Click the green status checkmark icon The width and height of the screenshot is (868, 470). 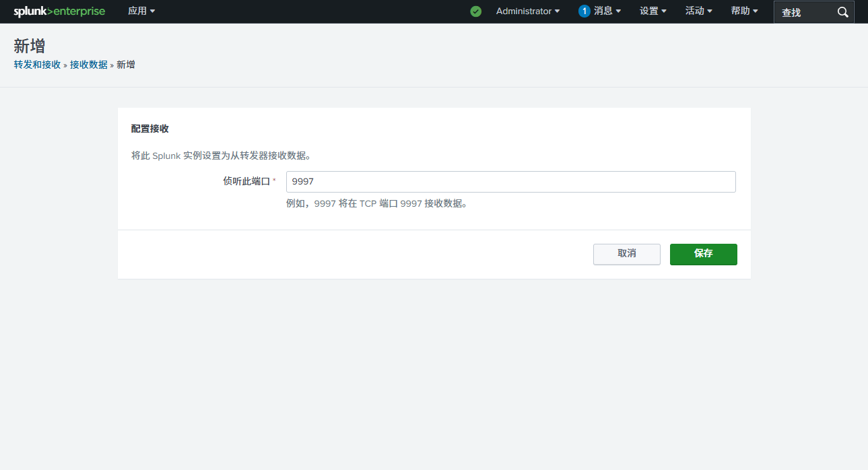click(x=476, y=11)
